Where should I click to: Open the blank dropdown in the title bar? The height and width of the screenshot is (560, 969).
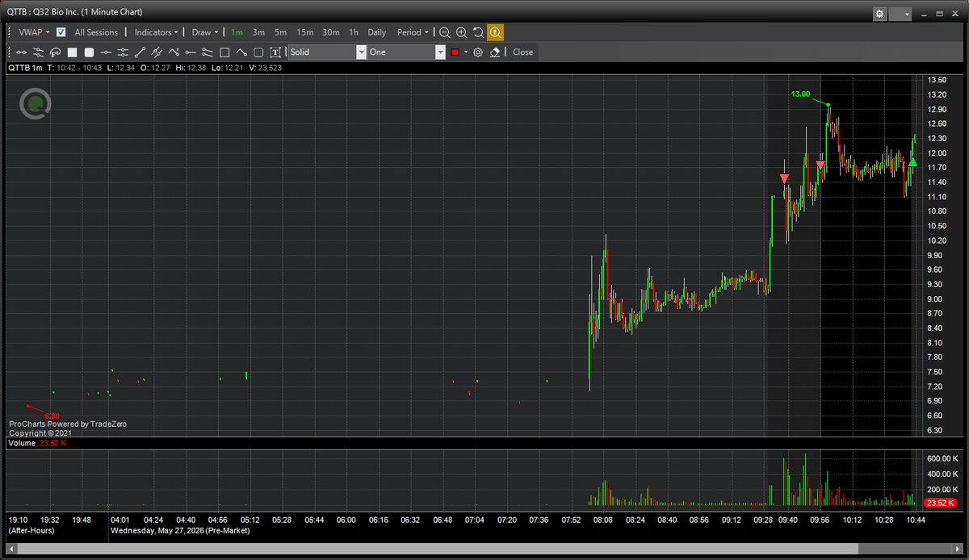pyautogui.click(x=900, y=14)
